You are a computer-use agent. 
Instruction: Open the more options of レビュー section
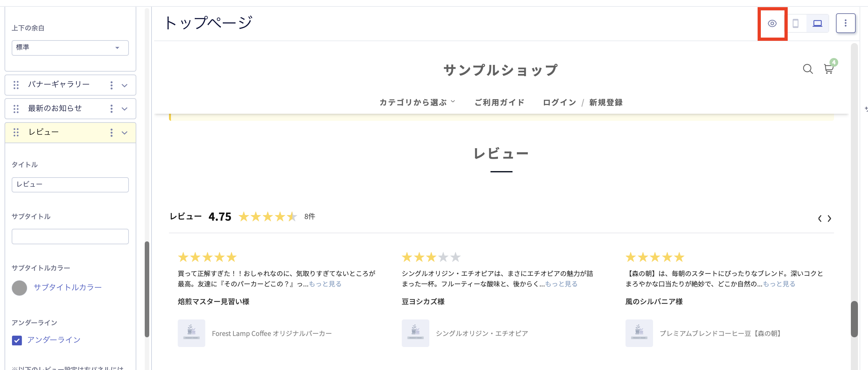click(111, 133)
